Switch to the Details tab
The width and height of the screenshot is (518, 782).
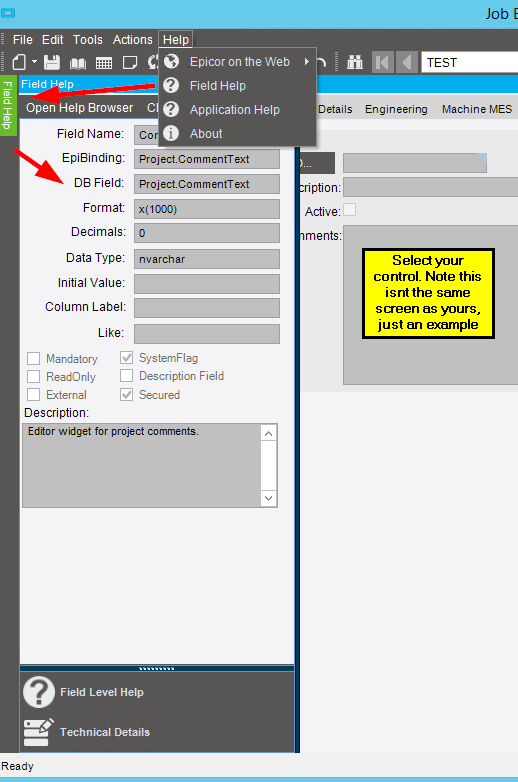point(335,109)
